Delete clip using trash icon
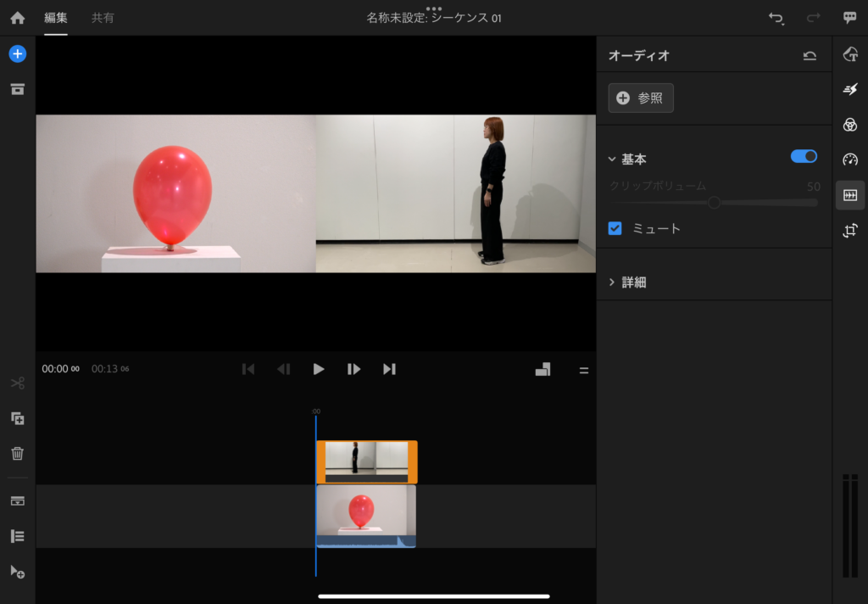 point(17,453)
